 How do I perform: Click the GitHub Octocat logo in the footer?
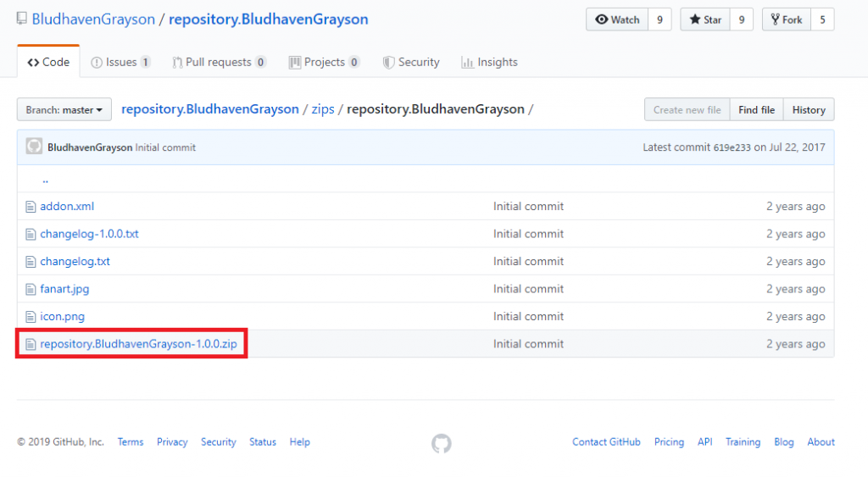[442, 443]
